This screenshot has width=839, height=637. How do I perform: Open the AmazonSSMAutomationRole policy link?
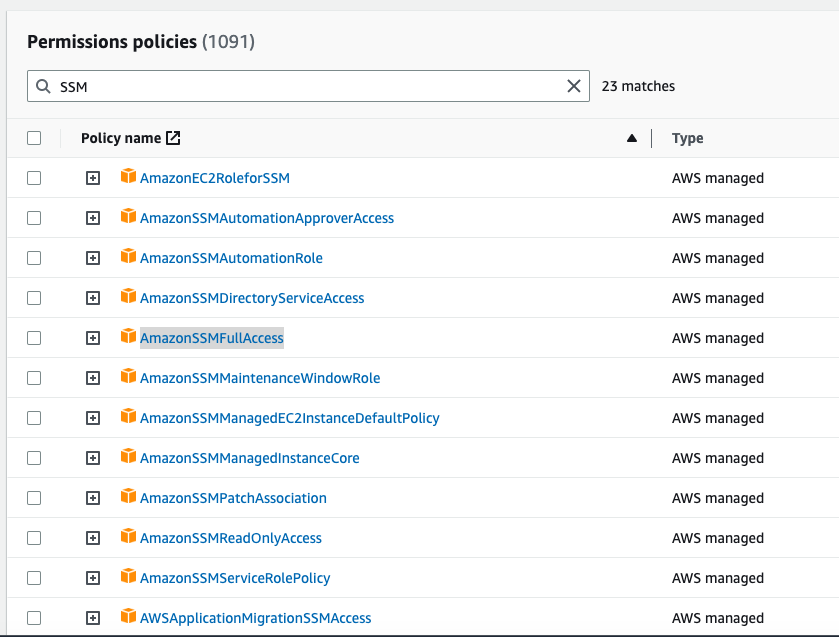tap(231, 258)
